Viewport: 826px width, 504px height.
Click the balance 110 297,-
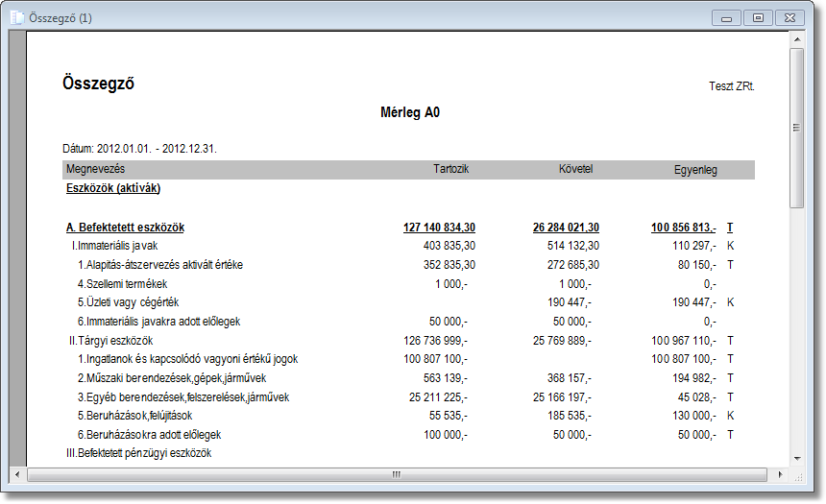694,246
